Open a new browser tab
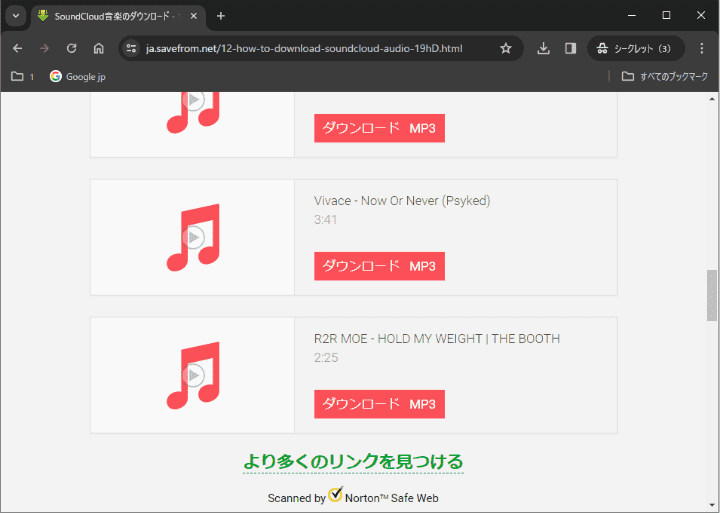 [221, 16]
